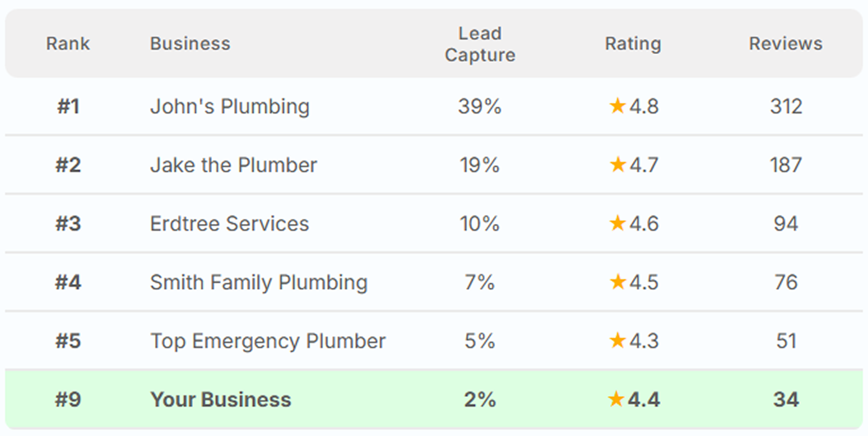Click the star icon for Top Emergency Plumber
Image resolution: width=868 pixels, height=436 pixels.
click(617, 340)
